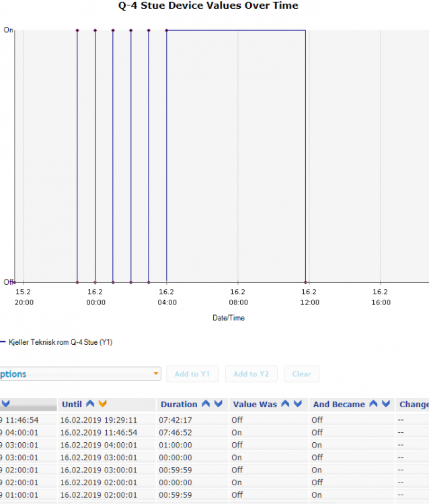Sort And Became column descending
Image resolution: width=429 pixels, height=504 pixels.
click(386, 404)
